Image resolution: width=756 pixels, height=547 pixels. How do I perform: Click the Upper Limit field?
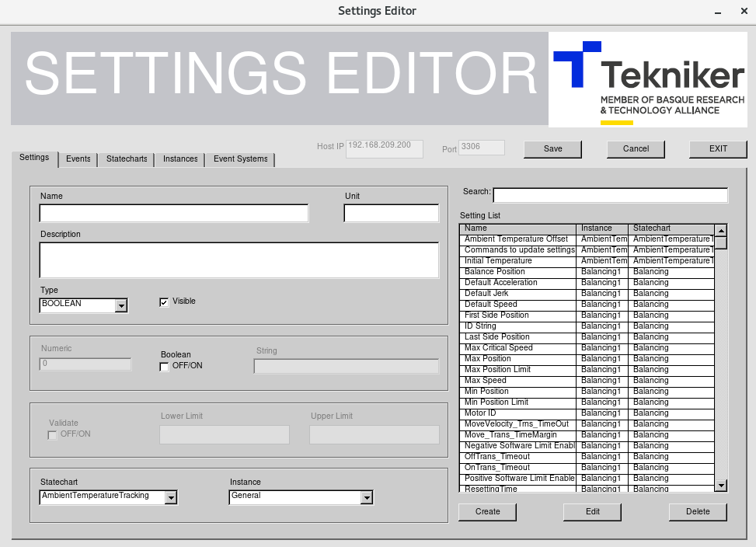375,434
